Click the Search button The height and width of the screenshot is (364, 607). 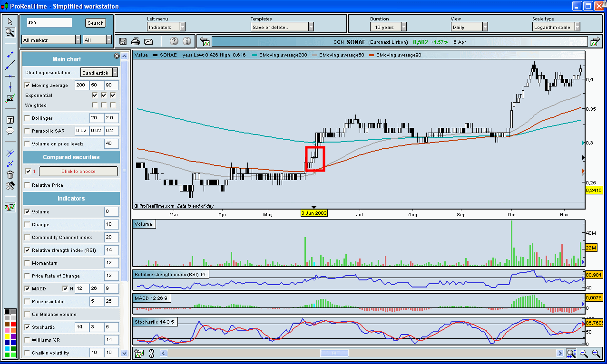(x=96, y=23)
